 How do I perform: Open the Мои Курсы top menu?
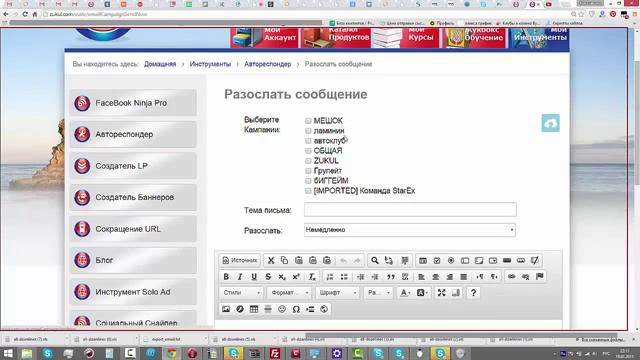pos(405,38)
